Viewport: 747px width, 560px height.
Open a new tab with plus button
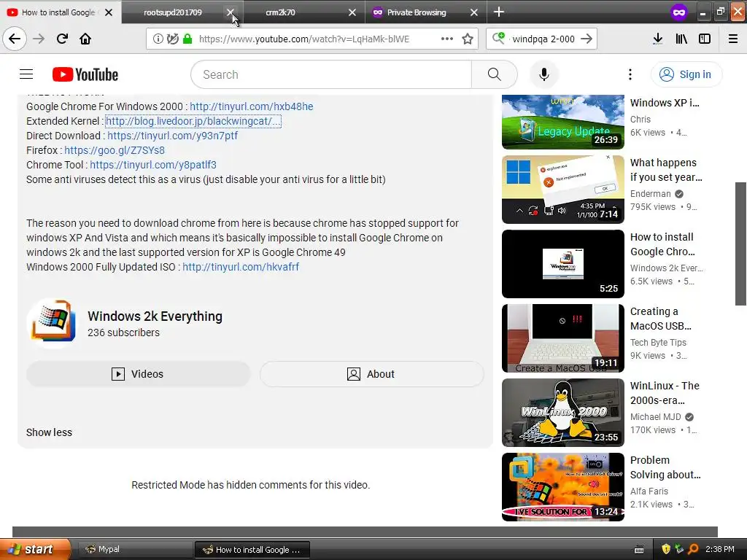click(499, 12)
